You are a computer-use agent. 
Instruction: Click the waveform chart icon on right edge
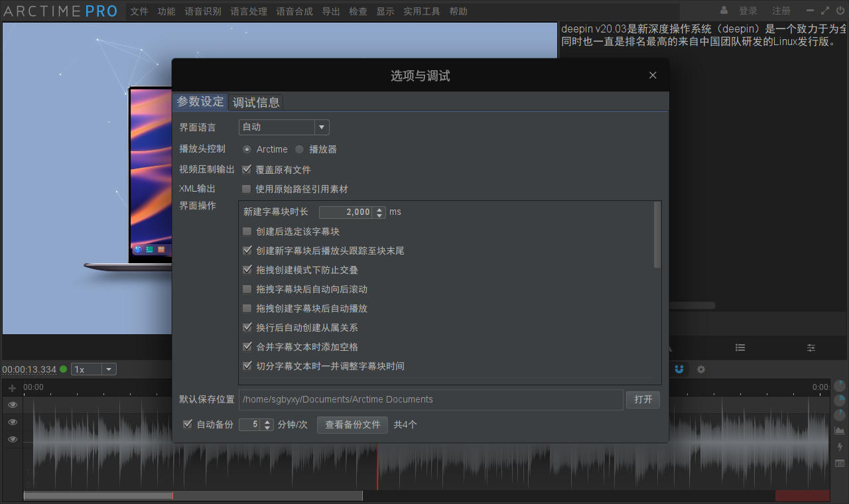(840, 430)
